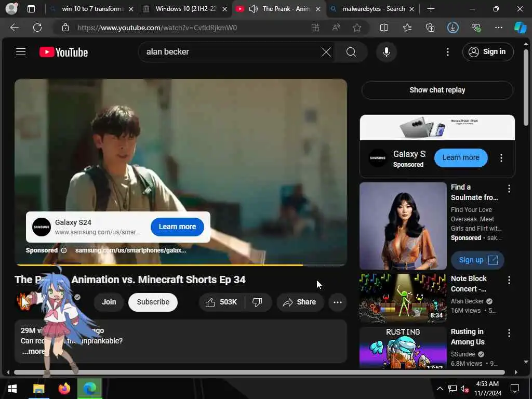Open the Downloads button
The image size is (532, 399).
[x=453, y=28]
